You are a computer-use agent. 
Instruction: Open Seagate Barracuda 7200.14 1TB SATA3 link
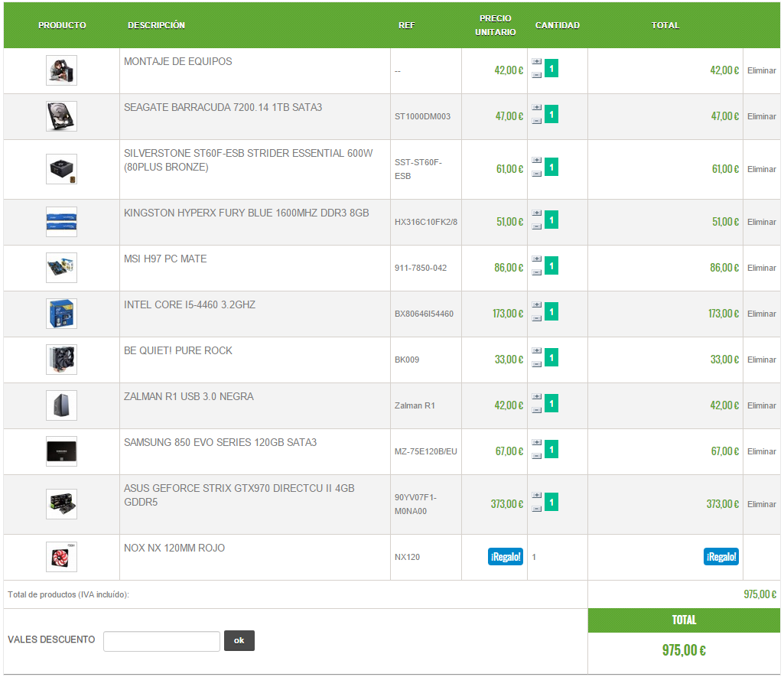[223, 108]
